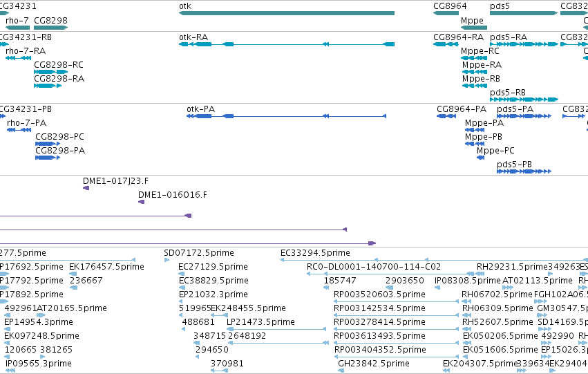The image size is (588, 374).
Task: Select the otk-RA transcript glyph
Action: (287, 44)
